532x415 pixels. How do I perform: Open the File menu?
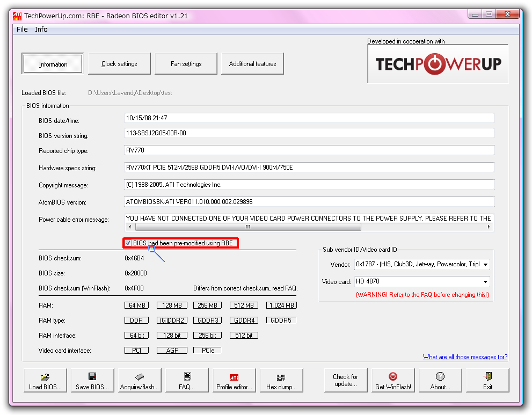pyautogui.click(x=22, y=29)
